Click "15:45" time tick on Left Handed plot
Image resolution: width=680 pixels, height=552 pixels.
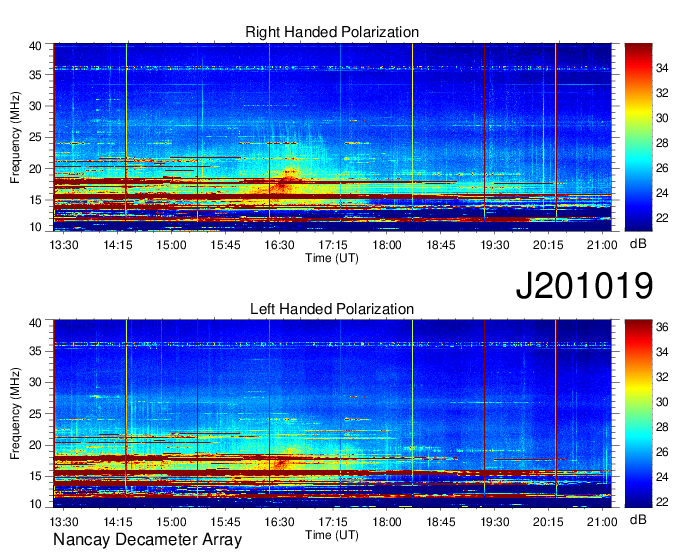click(x=225, y=522)
